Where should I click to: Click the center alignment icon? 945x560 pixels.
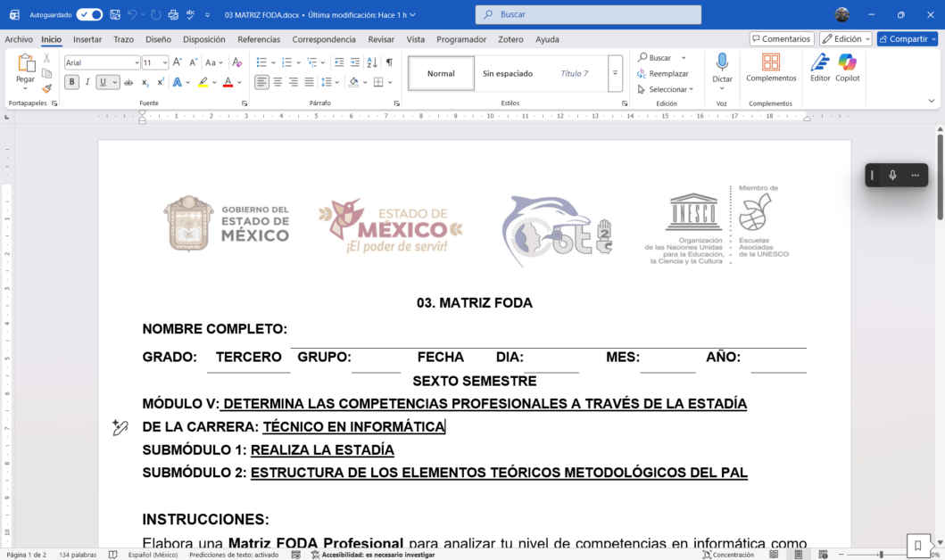[278, 82]
